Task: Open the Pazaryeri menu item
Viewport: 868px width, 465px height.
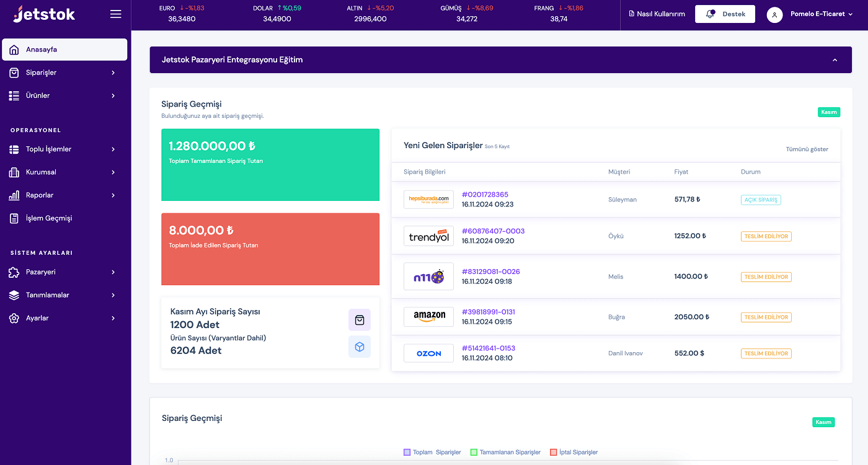Action: point(64,272)
